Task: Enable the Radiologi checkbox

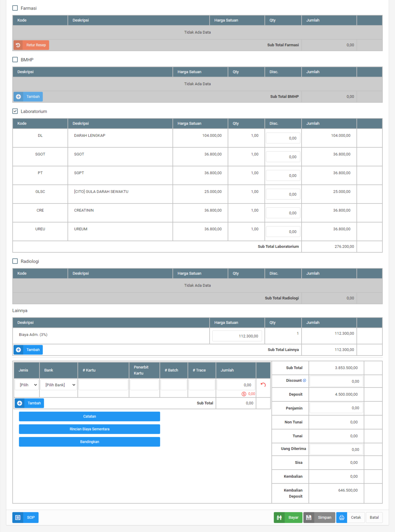Action: pos(15,261)
